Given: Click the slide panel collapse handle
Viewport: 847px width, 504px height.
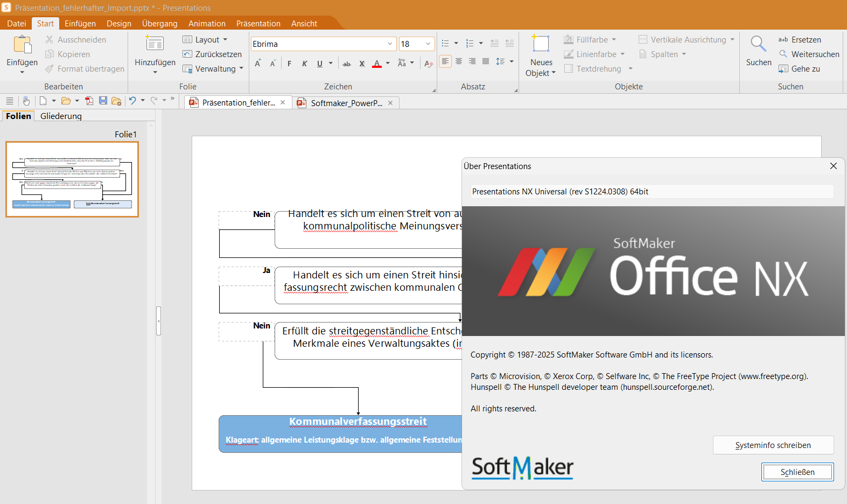Looking at the screenshot, I should point(159,321).
